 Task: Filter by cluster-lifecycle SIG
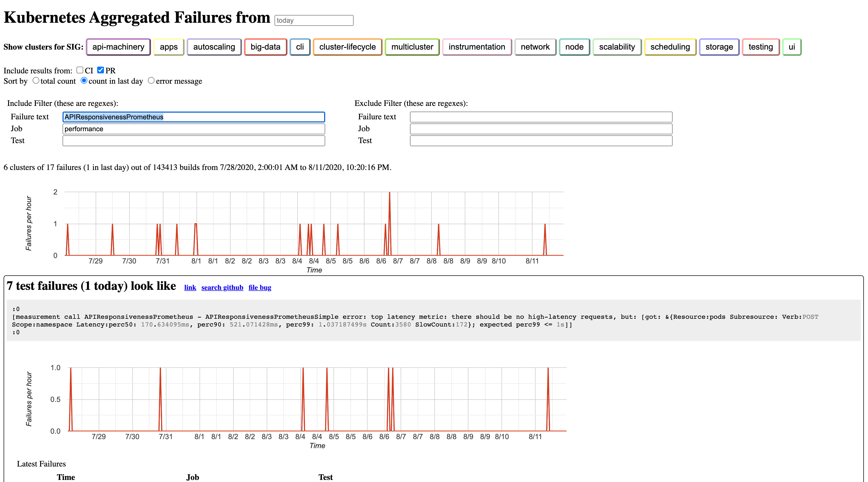(x=347, y=47)
